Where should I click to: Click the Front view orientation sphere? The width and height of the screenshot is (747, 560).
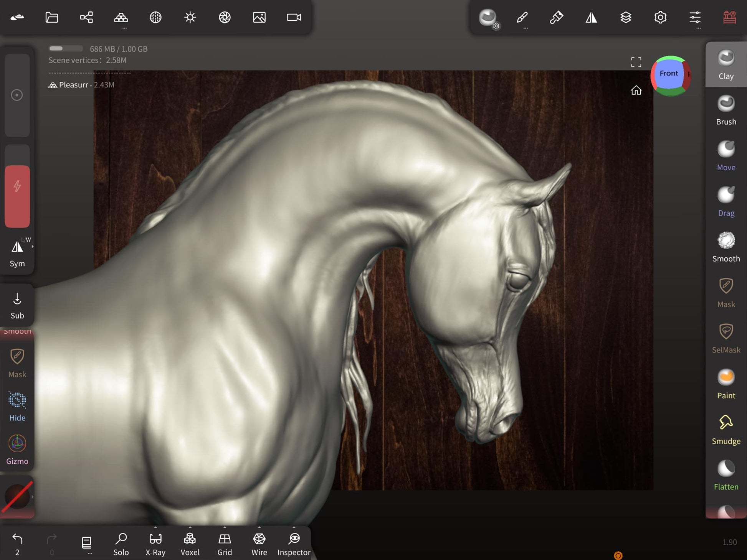[669, 74]
